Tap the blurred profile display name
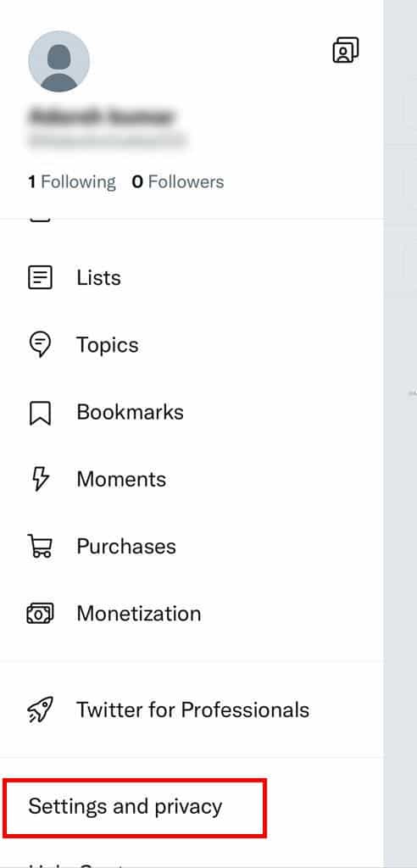Image resolution: width=417 pixels, height=868 pixels. point(101,117)
